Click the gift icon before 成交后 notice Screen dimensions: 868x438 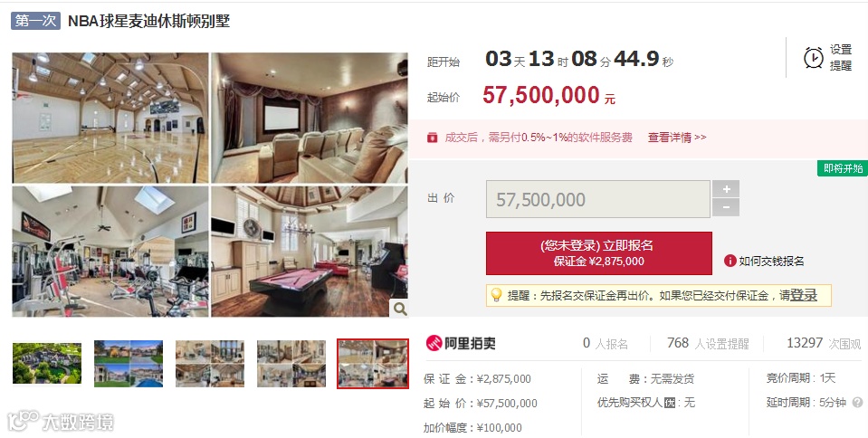(433, 138)
